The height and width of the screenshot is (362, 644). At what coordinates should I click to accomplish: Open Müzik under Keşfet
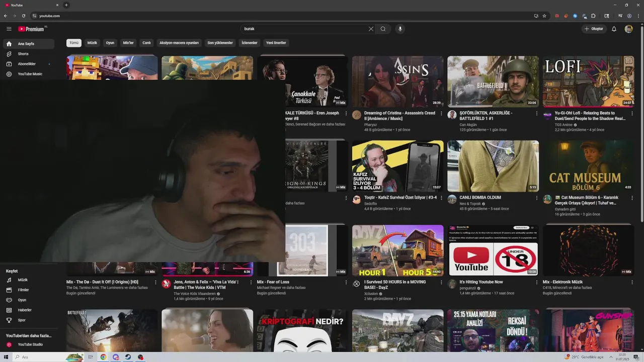[28, 280]
